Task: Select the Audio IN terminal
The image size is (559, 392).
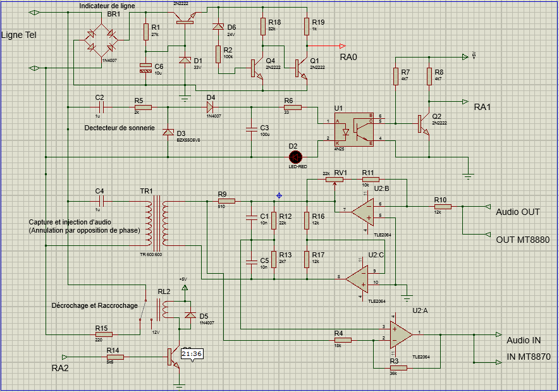Action: click(x=498, y=334)
